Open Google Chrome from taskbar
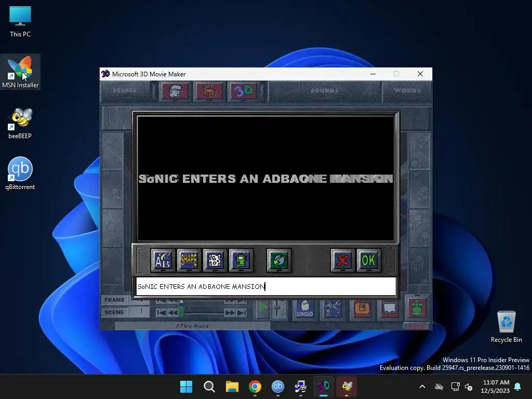532x399 pixels. 255,387
